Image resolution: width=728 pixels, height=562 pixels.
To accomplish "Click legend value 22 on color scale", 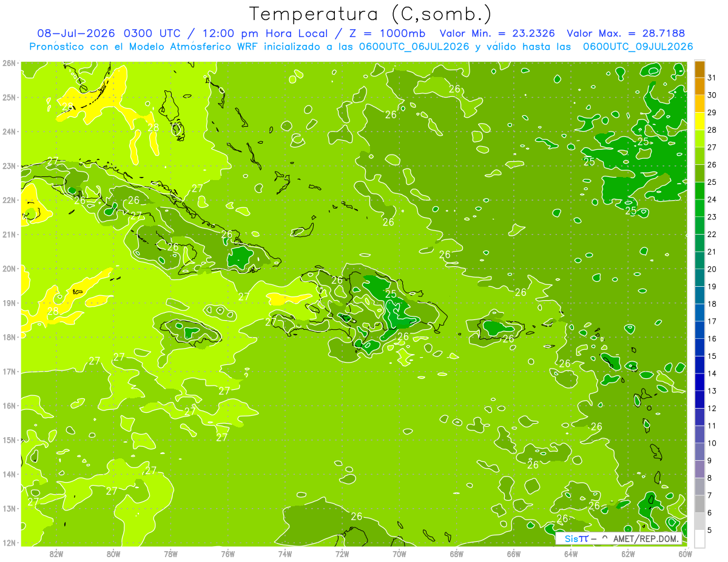I will pyautogui.click(x=712, y=234).
